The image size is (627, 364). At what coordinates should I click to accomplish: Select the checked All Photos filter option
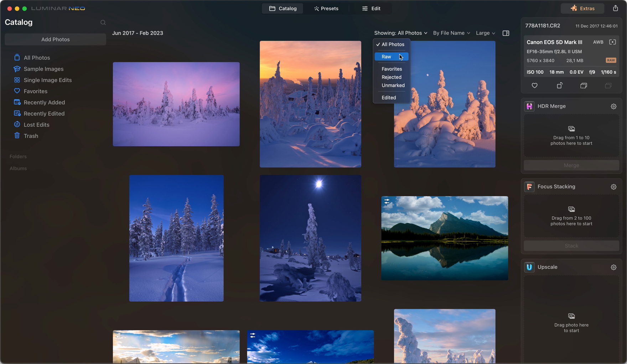[392, 44]
